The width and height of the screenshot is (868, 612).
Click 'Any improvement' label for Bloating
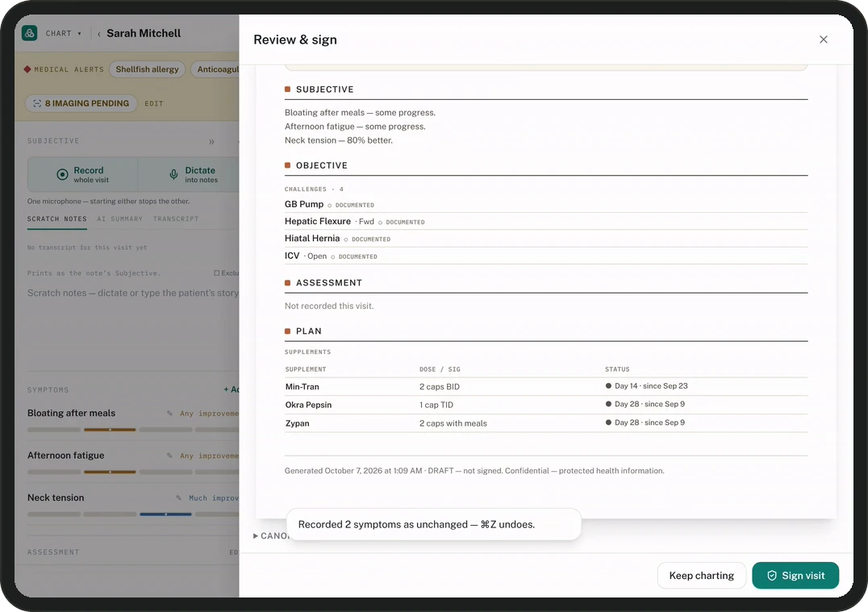click(x=209, y=414)
